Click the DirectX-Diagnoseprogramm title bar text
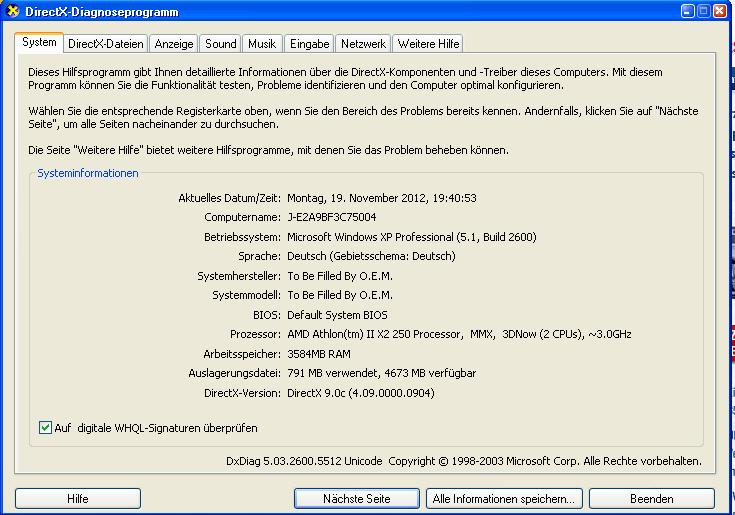This screenshot has height=515, width=735. click(102, 12)
